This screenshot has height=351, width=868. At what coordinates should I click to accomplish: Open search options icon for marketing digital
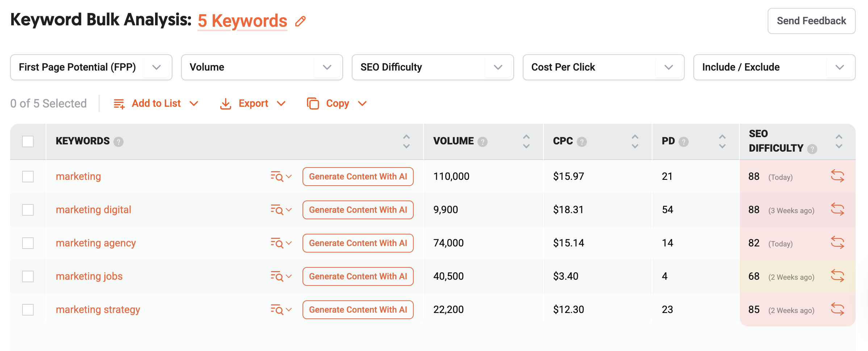pyautogui.click(x=281, y=210)
